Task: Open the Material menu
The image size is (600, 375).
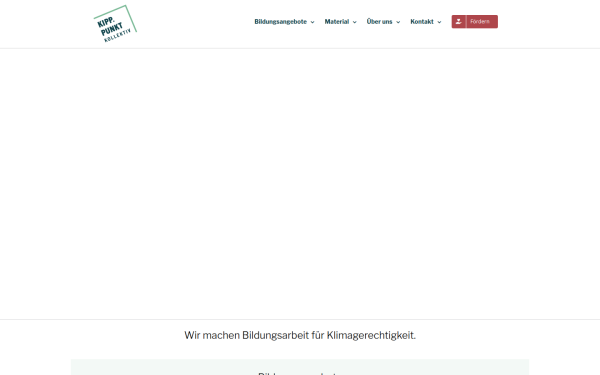Action: point(337,22)
